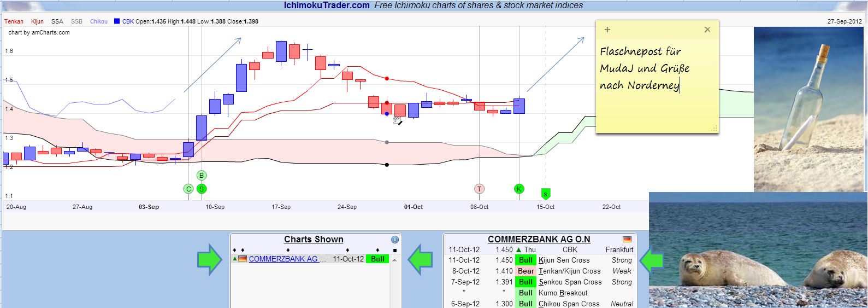Click the green C signal marker

[188, 189]
